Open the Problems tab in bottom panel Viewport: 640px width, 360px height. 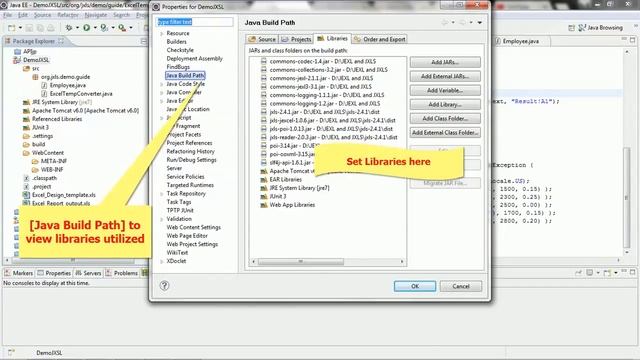tap(122, 273)
